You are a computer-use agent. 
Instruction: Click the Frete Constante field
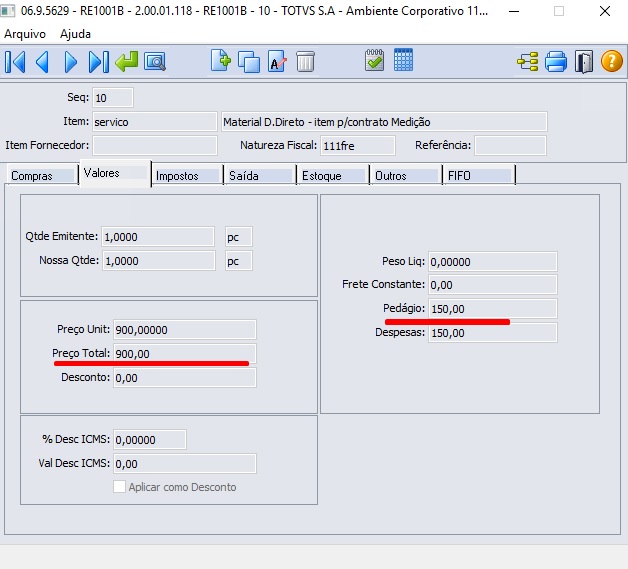pyautogui.click(x=493, y=285)
